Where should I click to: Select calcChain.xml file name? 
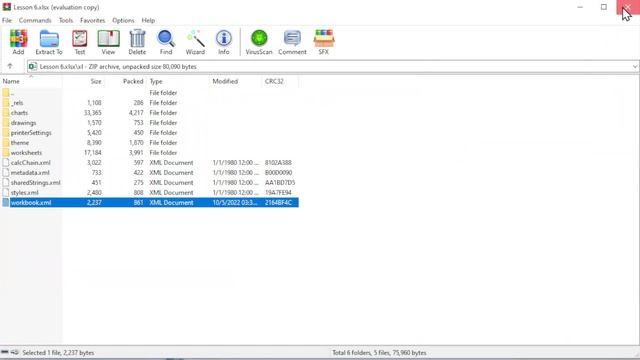pos(31,162)
